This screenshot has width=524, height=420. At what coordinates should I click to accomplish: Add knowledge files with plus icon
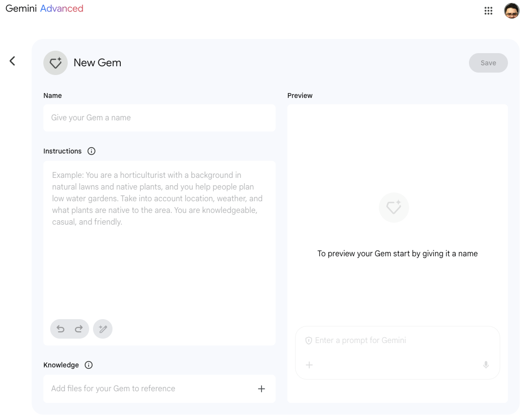262,389
